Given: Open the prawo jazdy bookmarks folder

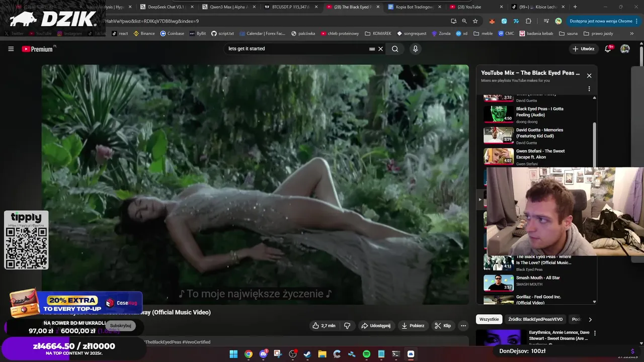Looking at the screenshot, I should [598, 34].
